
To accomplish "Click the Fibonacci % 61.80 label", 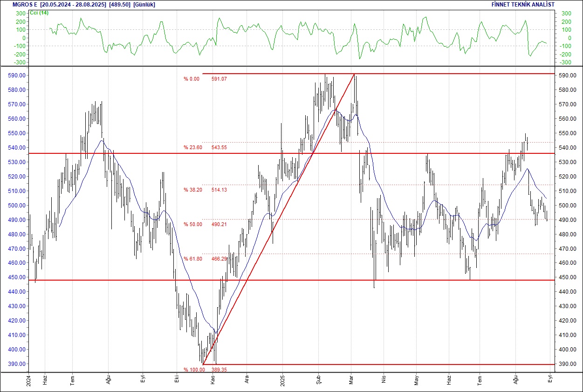I will (193, 259).
